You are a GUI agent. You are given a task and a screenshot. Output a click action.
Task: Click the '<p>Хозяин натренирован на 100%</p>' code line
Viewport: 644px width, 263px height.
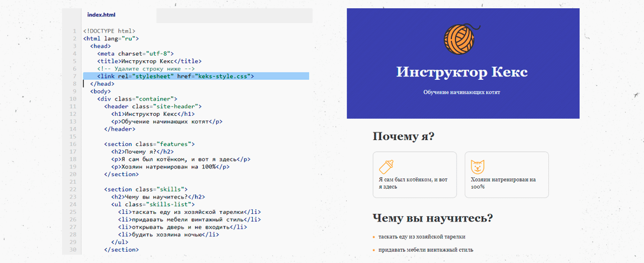pyautogui.click(x=170, y=167)
